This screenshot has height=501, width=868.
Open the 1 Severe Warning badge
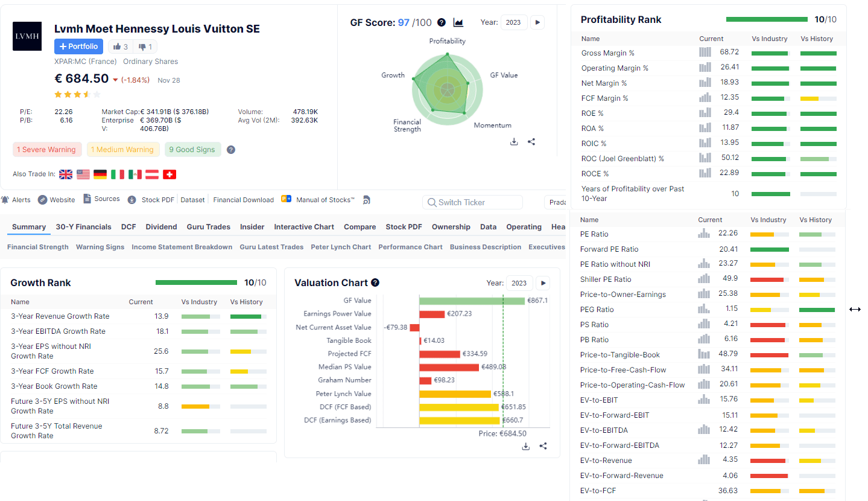[46, 150]
